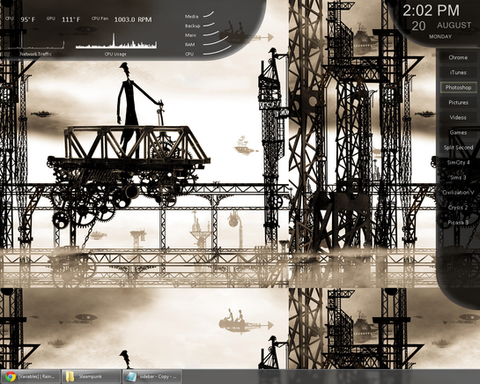Launch Split Second from the sidebar

tap(458, 147)
